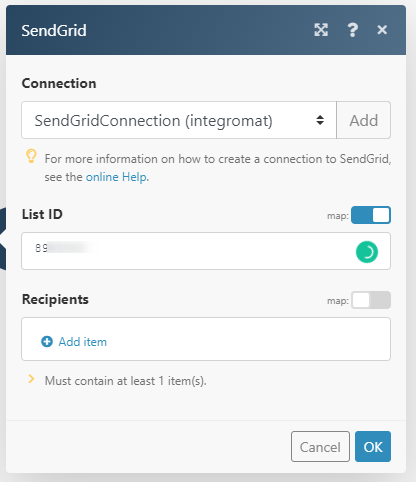Click the yellow lightbulb hint icon

(x=31, y=156)
